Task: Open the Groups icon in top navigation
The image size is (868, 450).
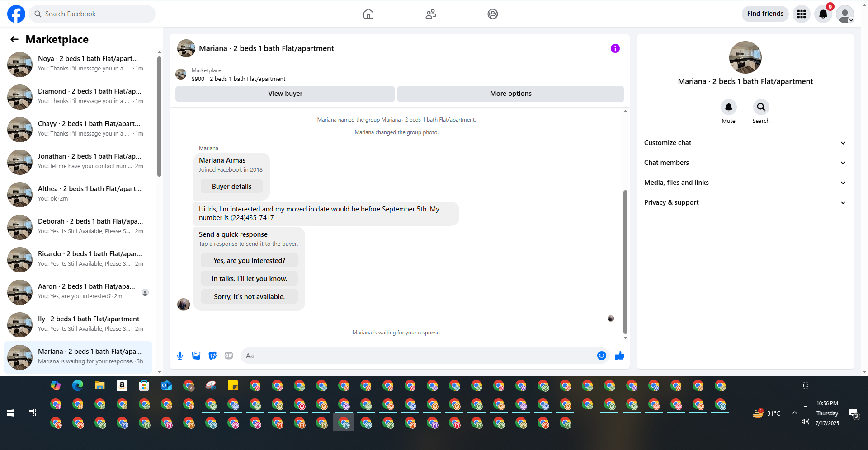Action: click(493, 14)
